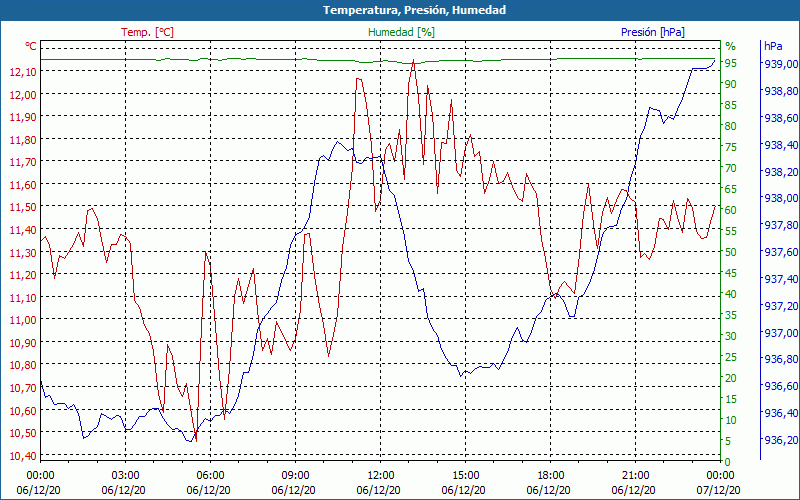Viewport: 800px width, 500px height.
Task: Click the 00:00 label above 07/12/20
Action: 720,476
